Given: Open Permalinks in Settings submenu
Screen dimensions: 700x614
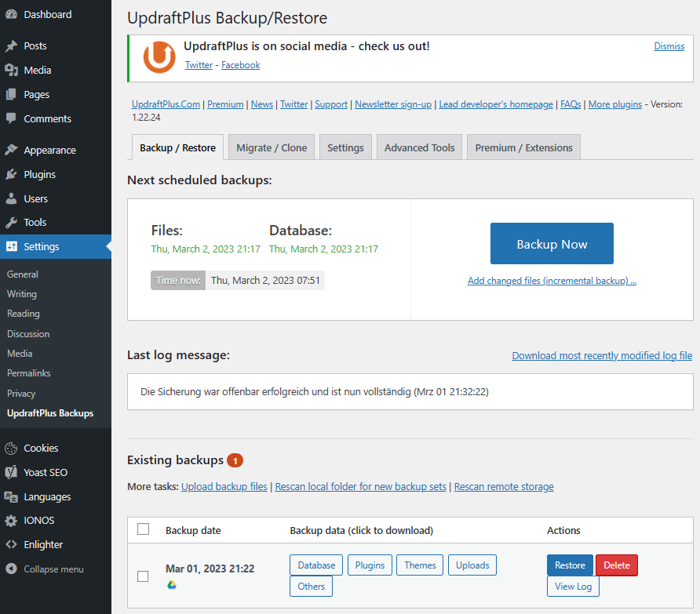Looking at the screenshot, I should pos(27,373).
